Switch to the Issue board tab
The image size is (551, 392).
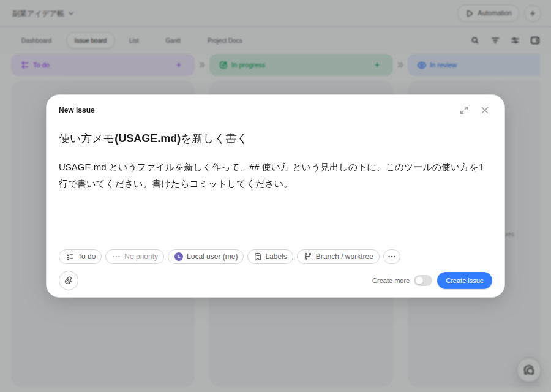coord(91,41)
